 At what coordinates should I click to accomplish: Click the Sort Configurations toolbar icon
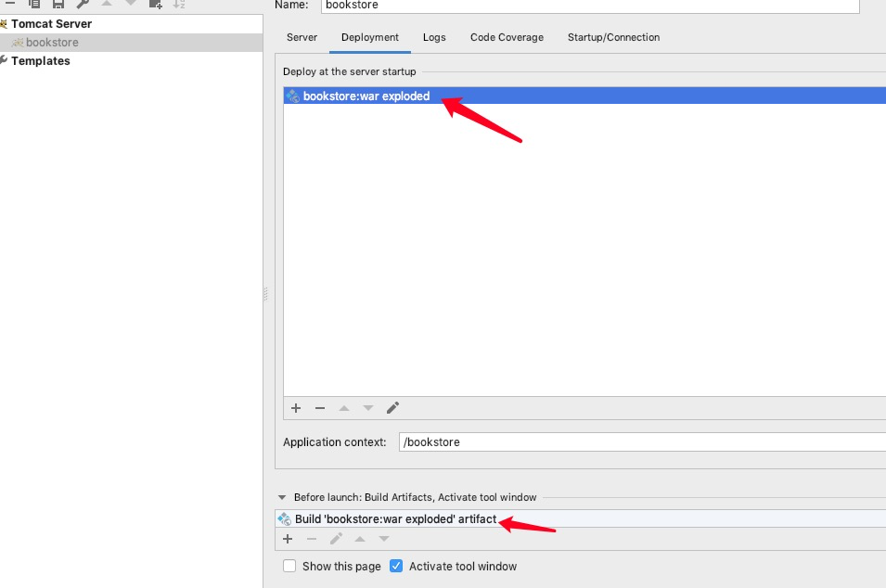tap(179, 4)
